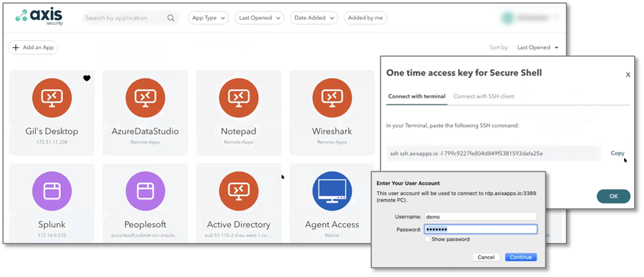Open Gil's Desktop remote app icon
Viewport: 644px width, 277px height.
[x=52, y=98]
